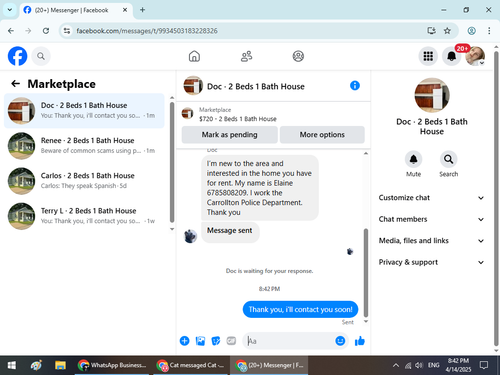Open the Facebook search icon

pos(41,56)
